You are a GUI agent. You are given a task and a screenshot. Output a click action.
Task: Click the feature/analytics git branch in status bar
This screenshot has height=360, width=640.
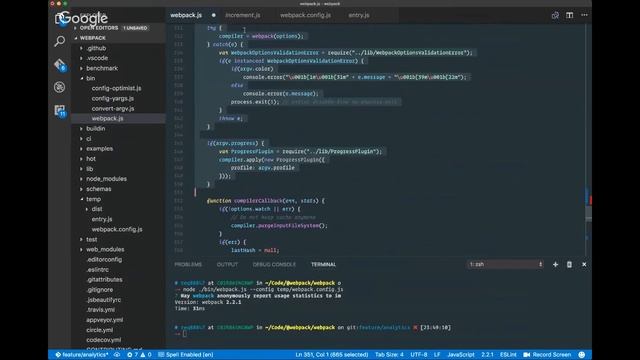click(82, 355)
